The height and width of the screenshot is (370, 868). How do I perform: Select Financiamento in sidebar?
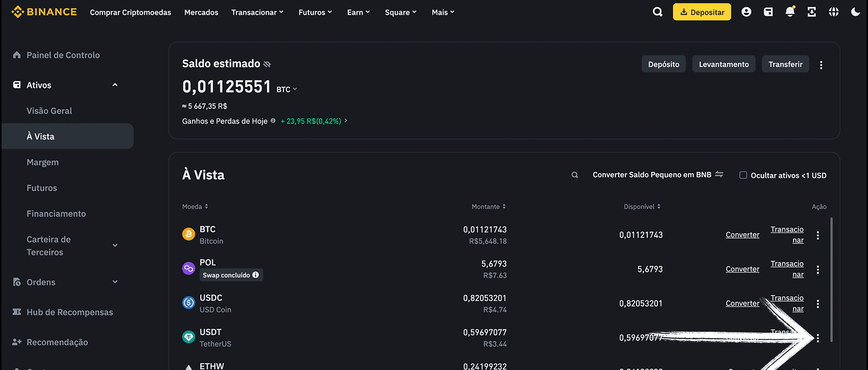[x=56, y=213]
